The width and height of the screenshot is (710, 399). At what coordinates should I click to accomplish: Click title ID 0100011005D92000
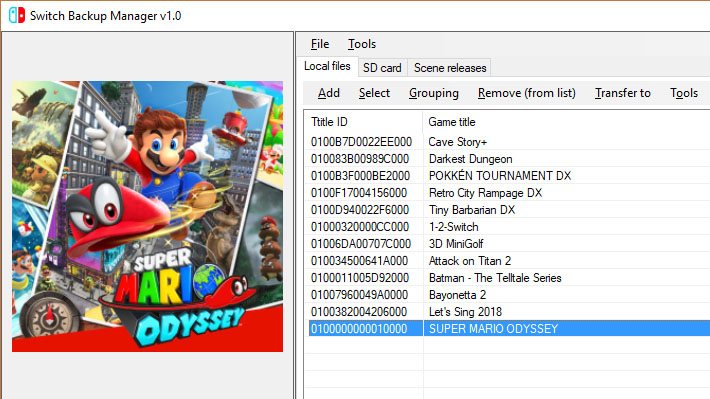tap(360, 278)
